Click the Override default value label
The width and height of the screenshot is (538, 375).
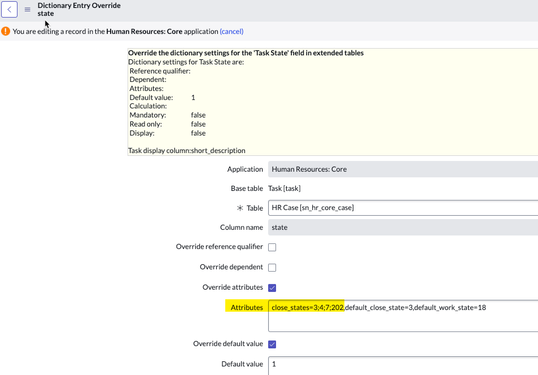coord(228,344)
